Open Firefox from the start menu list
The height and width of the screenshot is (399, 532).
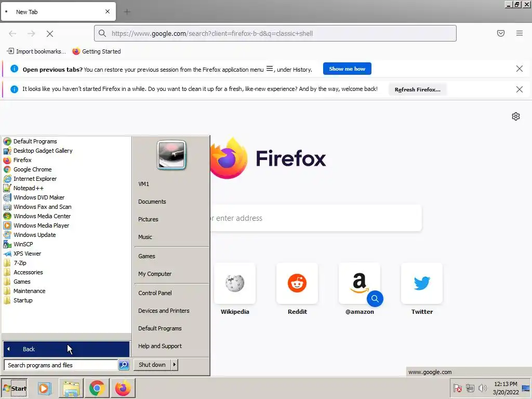(x=17, y=160)
